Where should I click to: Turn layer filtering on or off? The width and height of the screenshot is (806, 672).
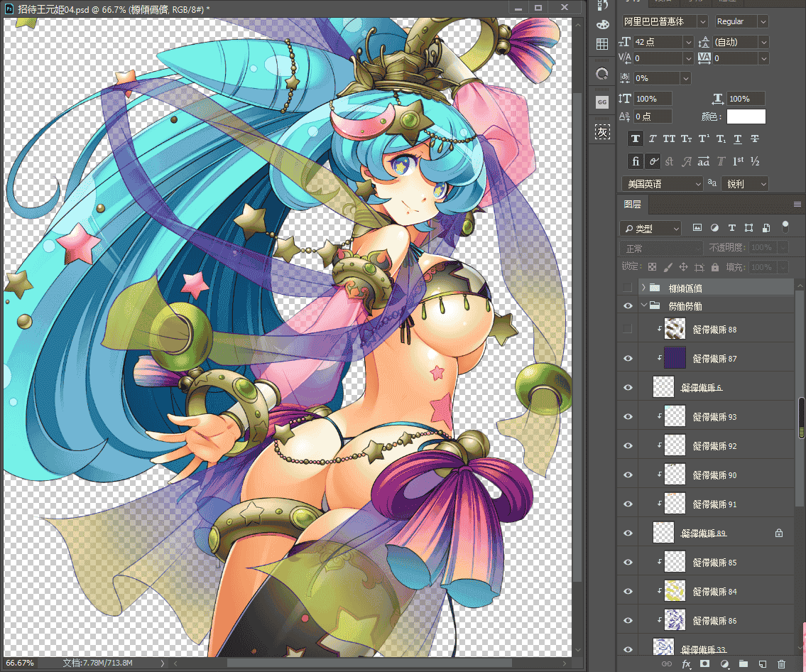(785, 227)
